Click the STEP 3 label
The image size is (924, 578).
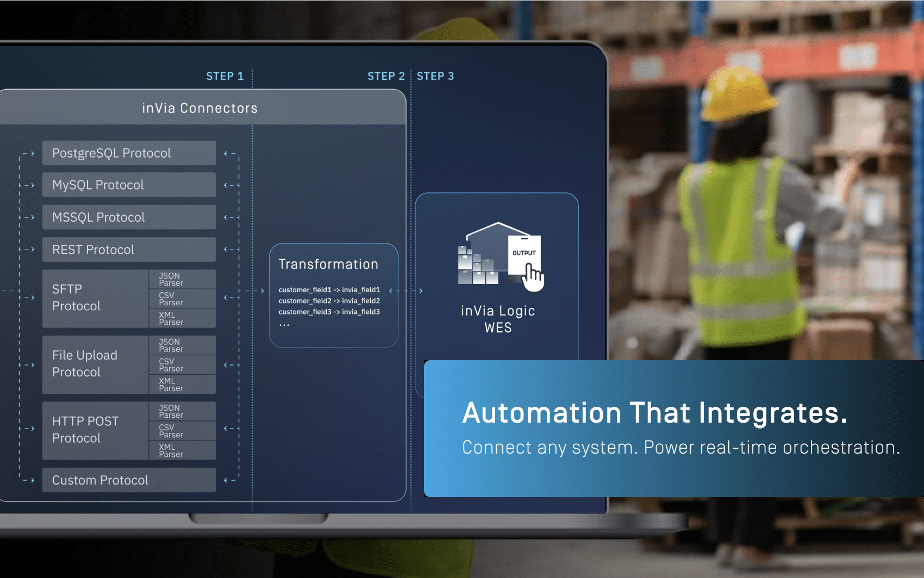(435, 76)
